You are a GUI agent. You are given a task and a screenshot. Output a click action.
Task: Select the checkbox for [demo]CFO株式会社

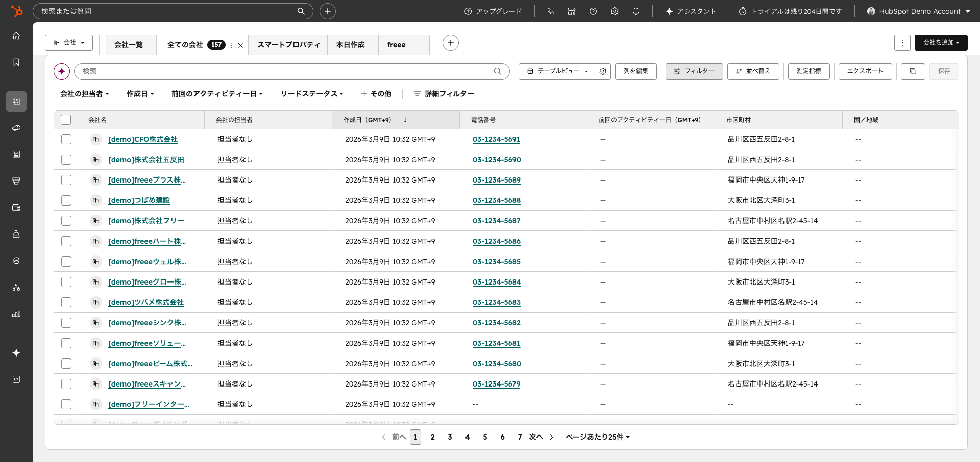(66, 139)
